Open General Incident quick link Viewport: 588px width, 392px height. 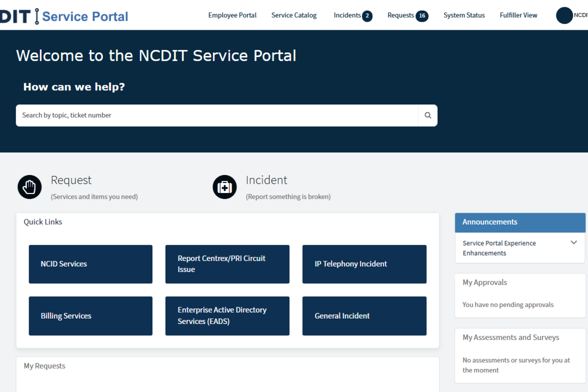364,316
